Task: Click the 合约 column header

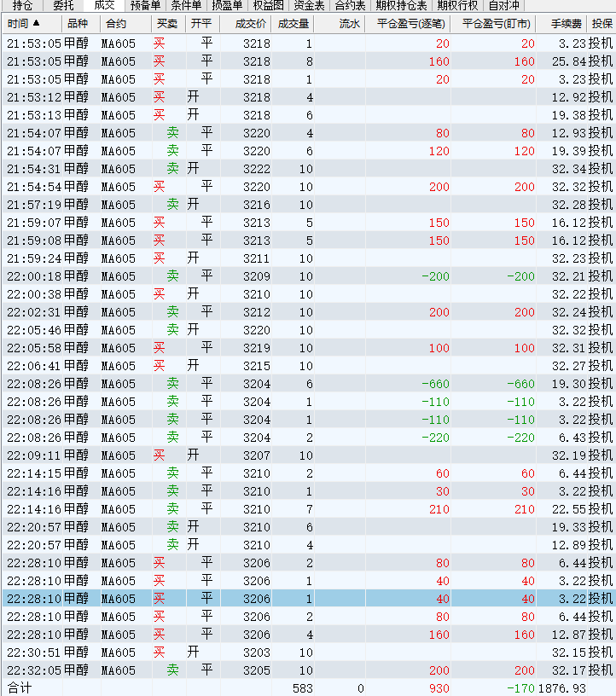Action: 126,24
